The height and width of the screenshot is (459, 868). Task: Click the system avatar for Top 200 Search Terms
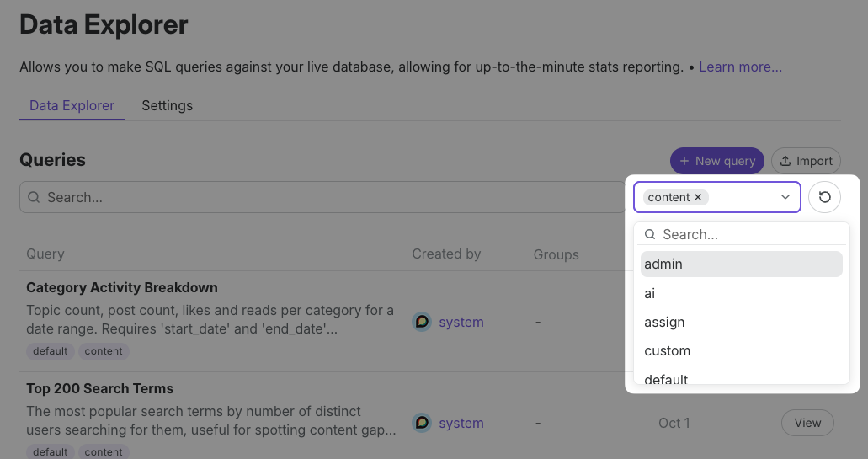pos(422,423)
